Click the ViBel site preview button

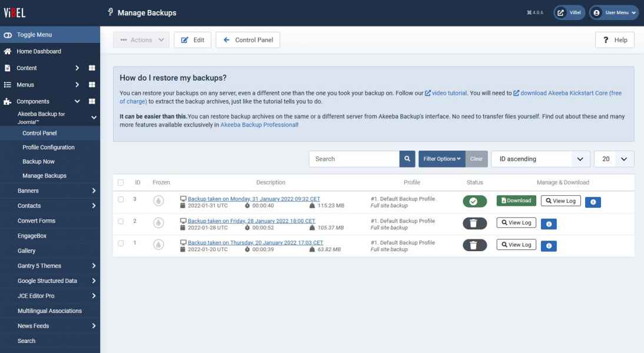click(569, 13)
